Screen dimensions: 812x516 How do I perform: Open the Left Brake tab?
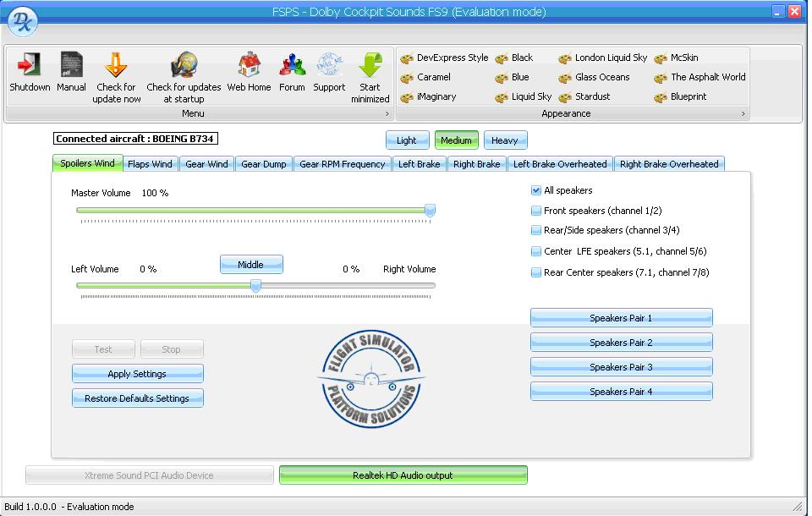tap(420, 164)
